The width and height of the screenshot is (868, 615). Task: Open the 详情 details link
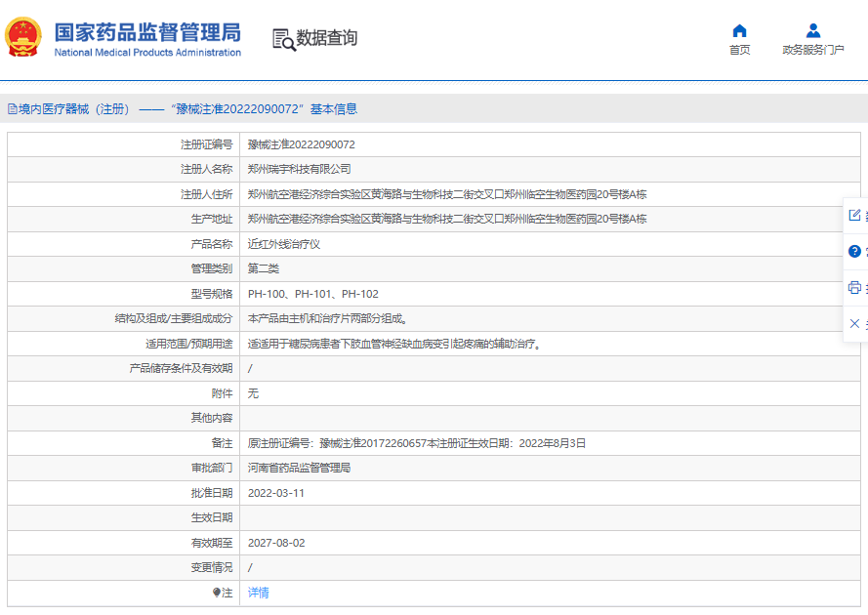coord(259,593)
